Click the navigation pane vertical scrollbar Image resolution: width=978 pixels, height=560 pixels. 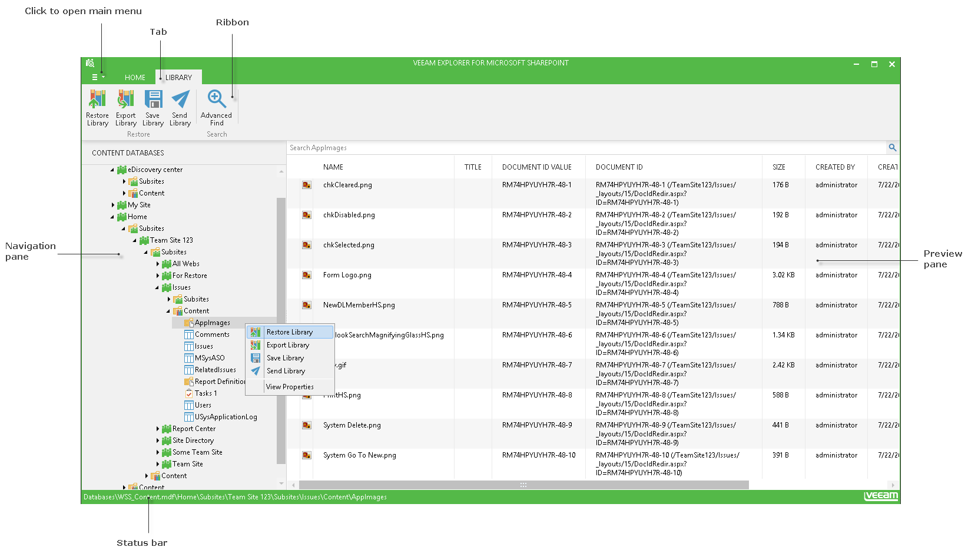[281, 330]
